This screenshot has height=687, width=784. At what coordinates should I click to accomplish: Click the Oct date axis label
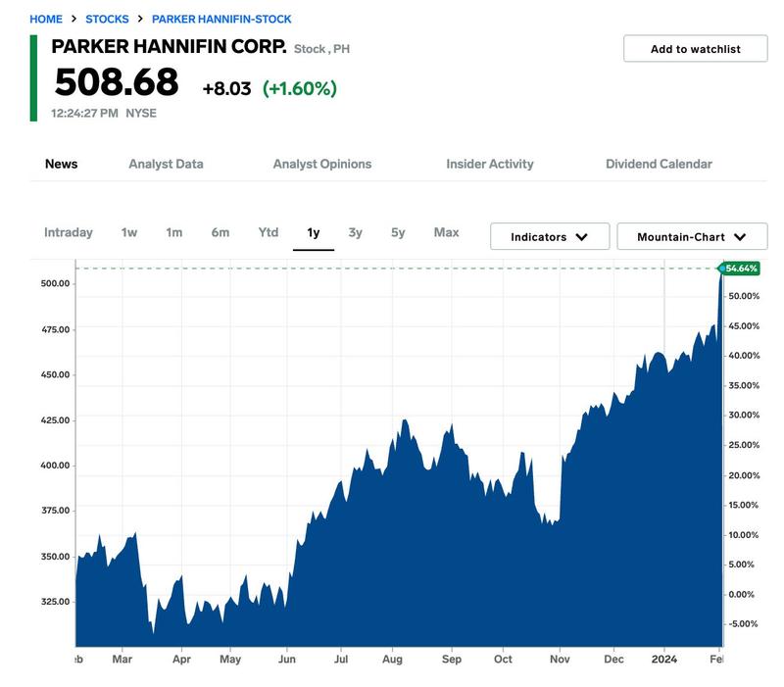coord(503,659)
